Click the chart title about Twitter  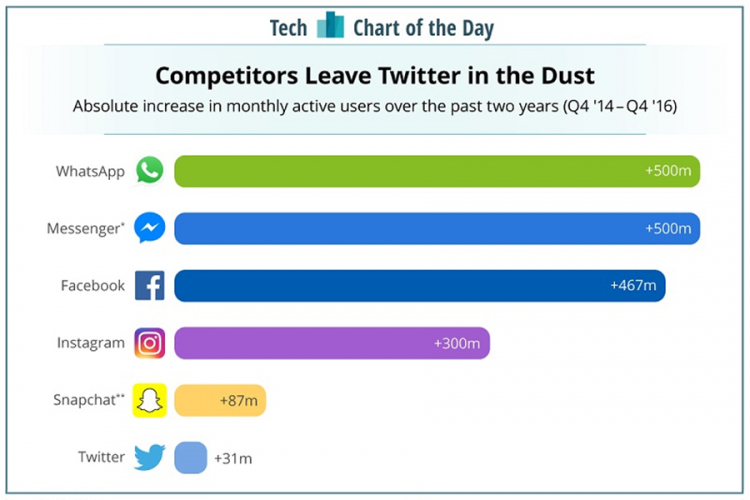click(375, 76)
